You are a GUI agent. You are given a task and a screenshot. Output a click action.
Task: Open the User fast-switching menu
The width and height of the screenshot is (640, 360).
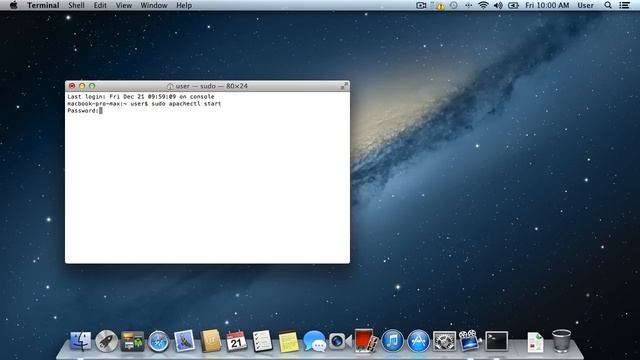586,5
